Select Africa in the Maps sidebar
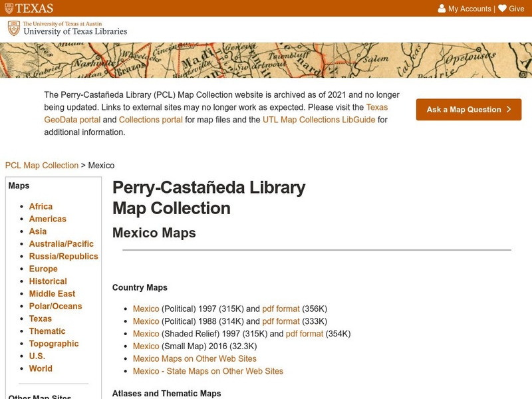532x399 pixels. click(41, 207)
